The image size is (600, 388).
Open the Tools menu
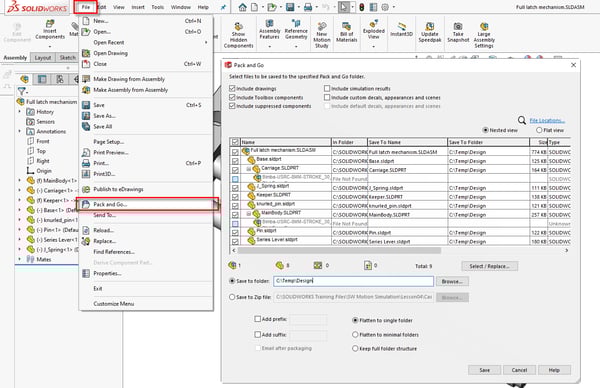coord(157,7)
